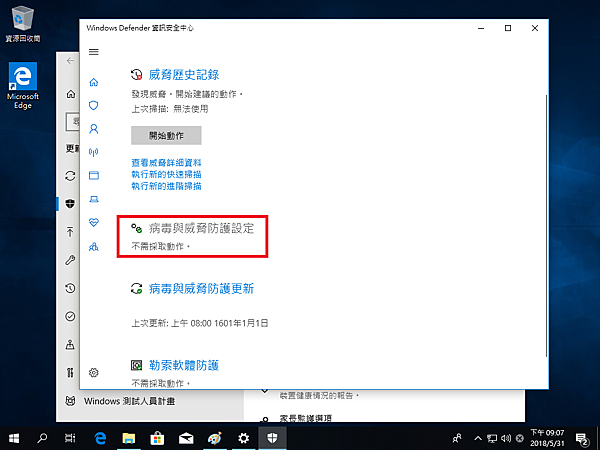
Task: Select App & browser control icon
Action: (95, 175)
